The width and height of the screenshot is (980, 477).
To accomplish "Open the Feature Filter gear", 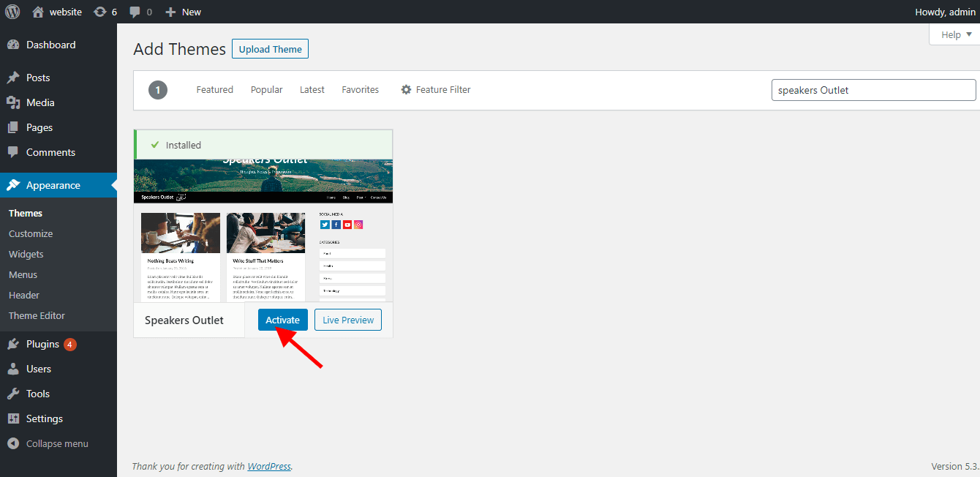I will [435, 89].
